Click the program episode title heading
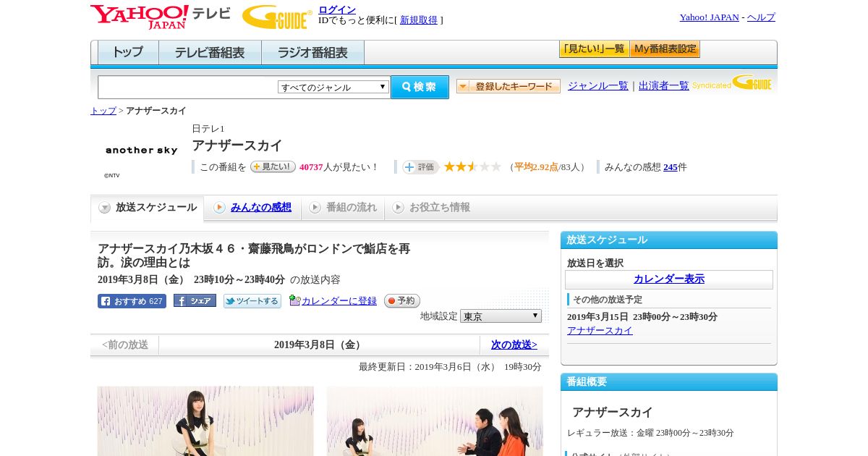This screenshot has height=456, width=868. click(x=254, y=256)
